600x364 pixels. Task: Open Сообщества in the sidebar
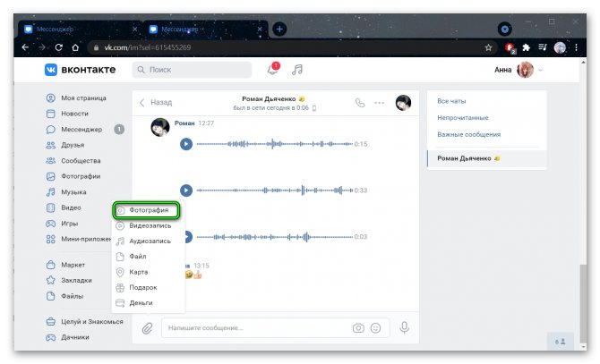[x=73, y=161]
